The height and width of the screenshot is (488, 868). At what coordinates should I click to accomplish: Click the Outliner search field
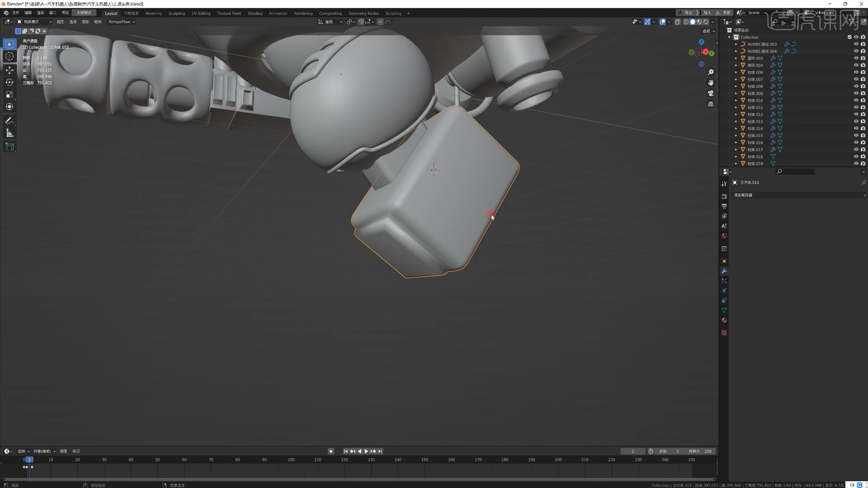[796, 172]
